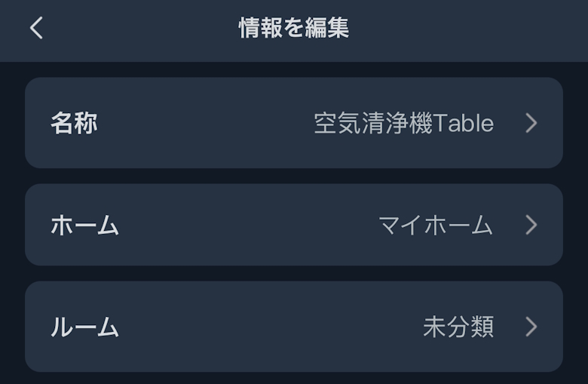Viewport: 588px width, 384px height.
Task: Click the 情報を編集 page title
Action: click(x=294, y=29)
